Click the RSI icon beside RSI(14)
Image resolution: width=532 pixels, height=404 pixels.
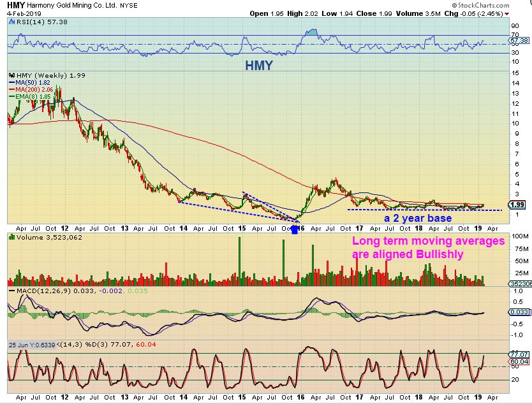12,22
